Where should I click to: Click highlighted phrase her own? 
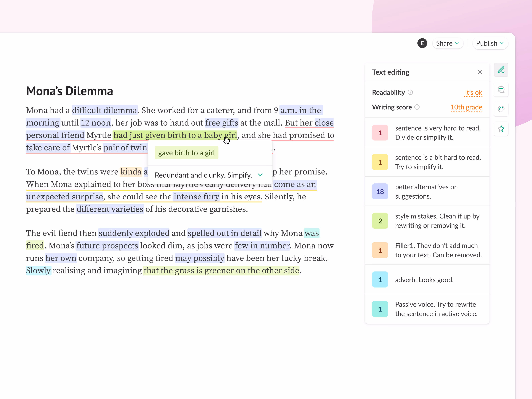pos(61,258)
